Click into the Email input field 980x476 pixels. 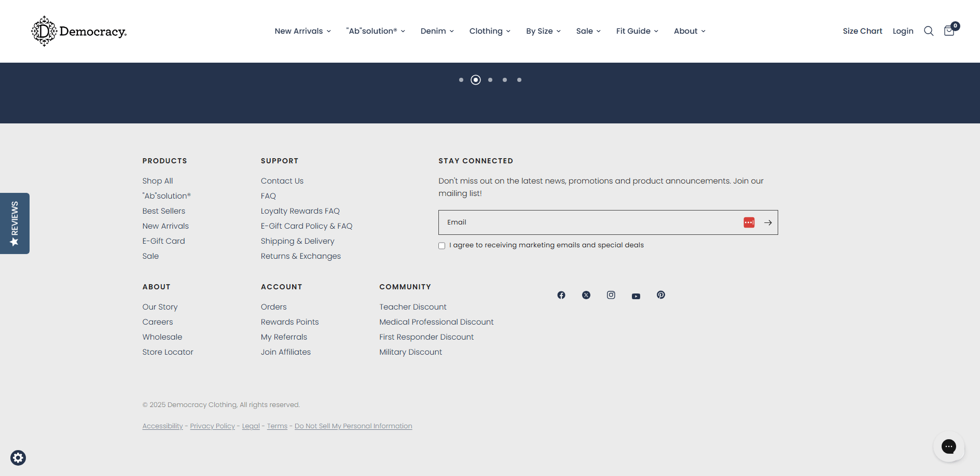coord(586,222)
